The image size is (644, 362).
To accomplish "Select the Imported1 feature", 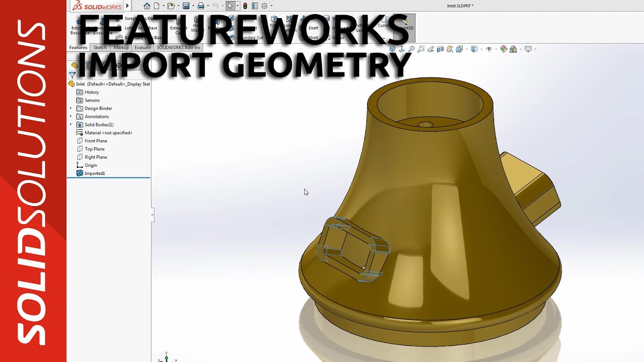I will pos(91,173).
